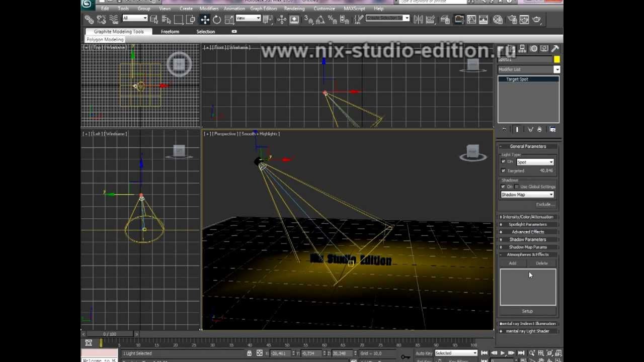This screenshot has width=644, height=362.
Task: Click the Add button in Atmospheres
Action: pos(513,263)
